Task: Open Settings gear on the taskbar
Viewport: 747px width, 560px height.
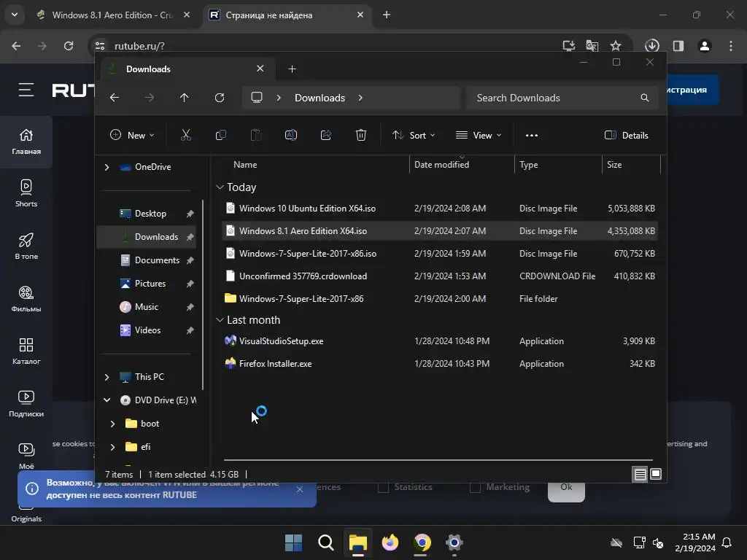Action: point(454,542)
